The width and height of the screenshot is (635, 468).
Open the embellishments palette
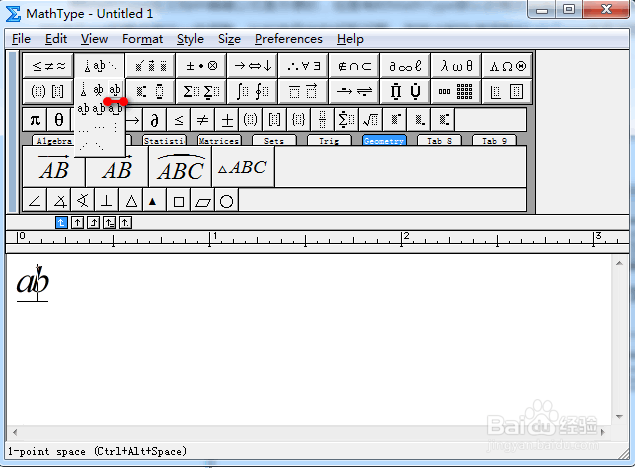(150, 66)
